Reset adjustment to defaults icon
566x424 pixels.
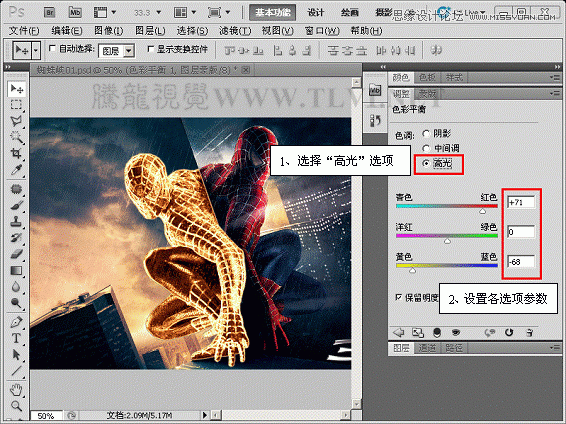(509, 332)
